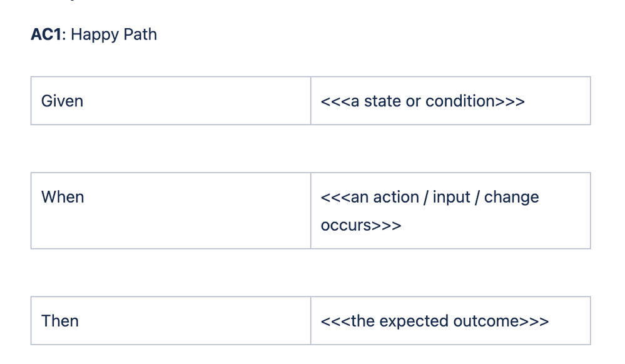625x364 pixels.
Task: Place cursor in the word input
Action: pyautogui.click(x=451, y=198)
